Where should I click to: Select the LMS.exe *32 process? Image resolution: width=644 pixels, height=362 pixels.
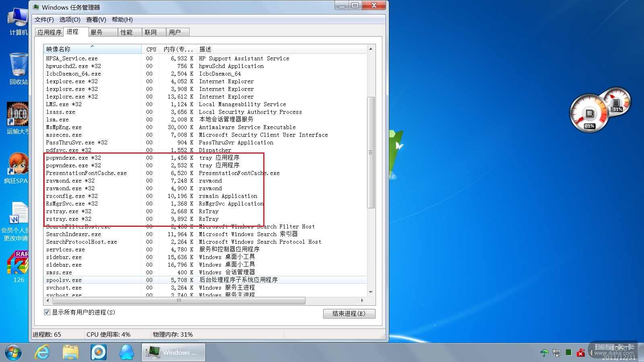(x=205, y=104)
